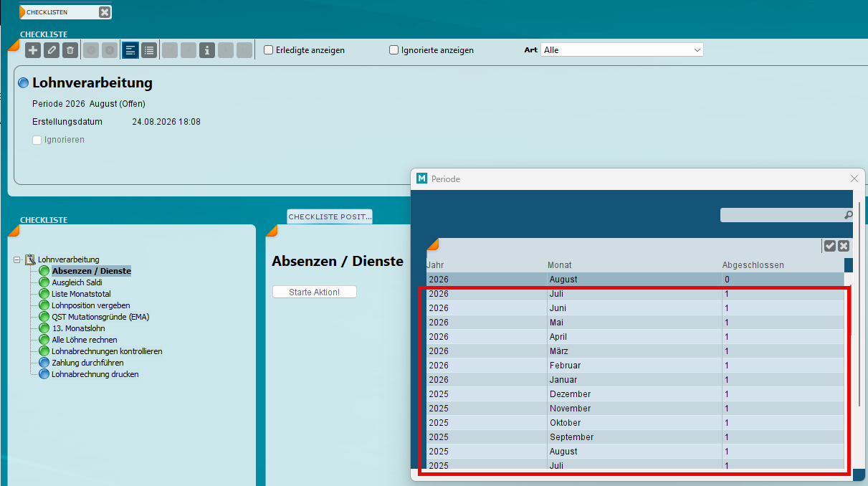868x486 pixels.
Task: Select the 2025 September period row
Action: [x=635, y=437]
